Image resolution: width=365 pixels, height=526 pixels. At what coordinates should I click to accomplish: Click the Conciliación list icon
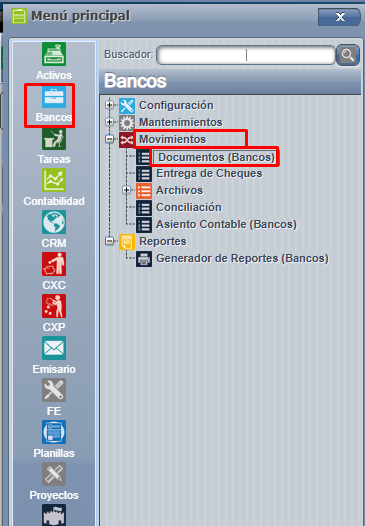pos(144,208)
